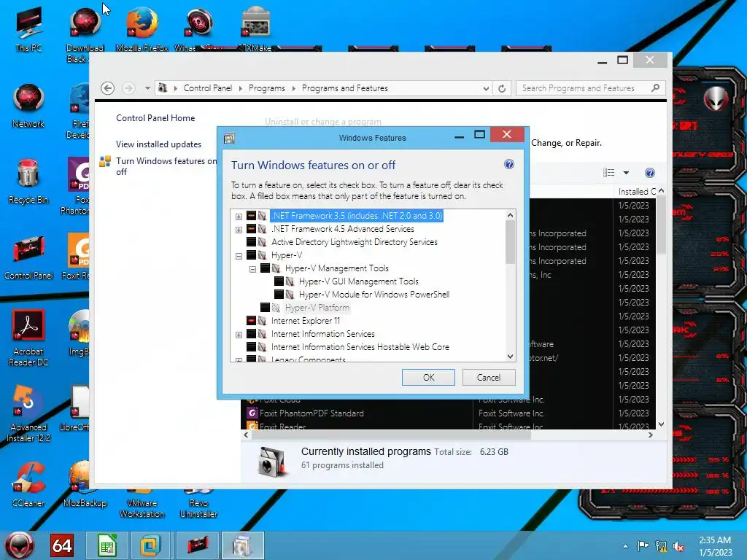This screenshot has width=747, height=560.
Task: Check Hyper-V Management Tools box
Action: point(265,268)
